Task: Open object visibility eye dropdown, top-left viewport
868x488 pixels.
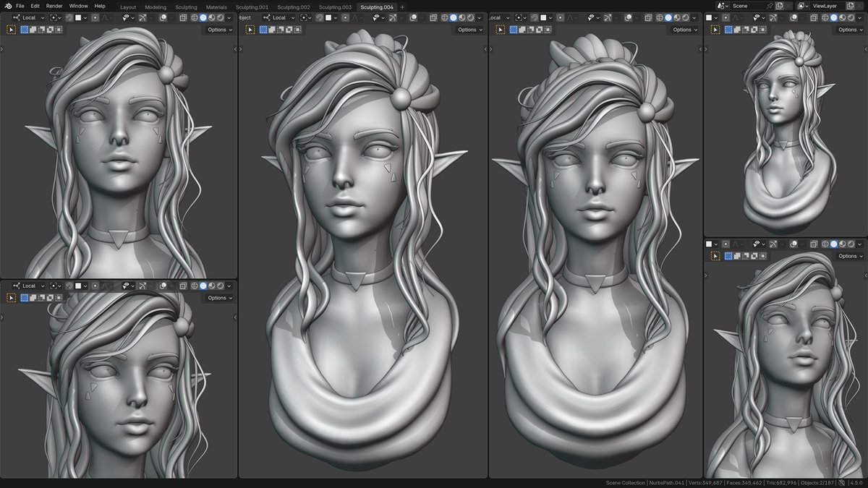Action: tap(127, 18)
